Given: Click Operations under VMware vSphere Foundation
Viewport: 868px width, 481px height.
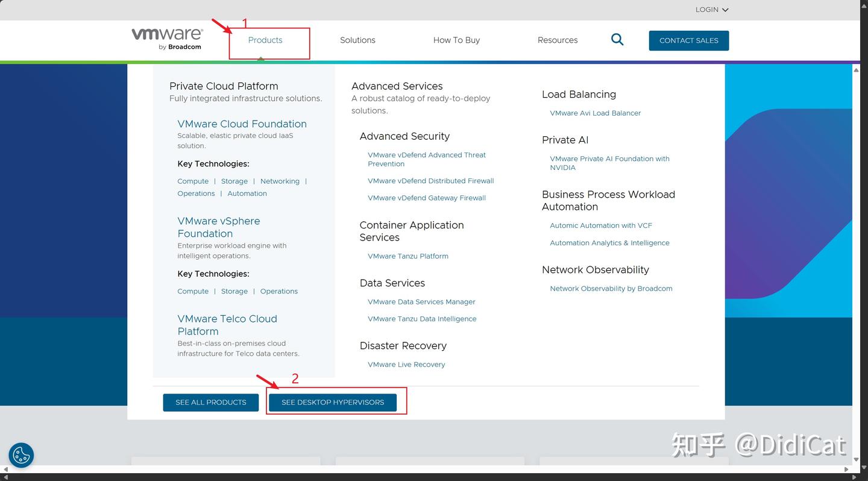Looking at the screenshot, I should 279,291.
